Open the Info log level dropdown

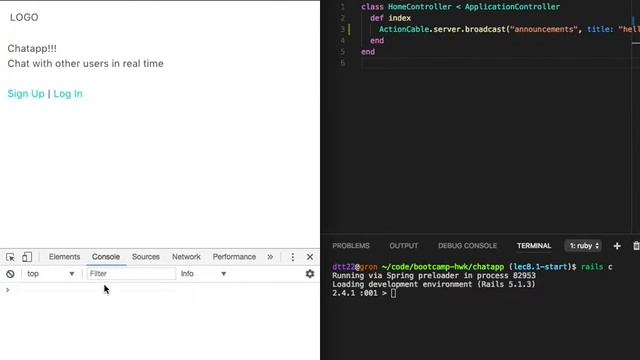[x=203, y=273]
